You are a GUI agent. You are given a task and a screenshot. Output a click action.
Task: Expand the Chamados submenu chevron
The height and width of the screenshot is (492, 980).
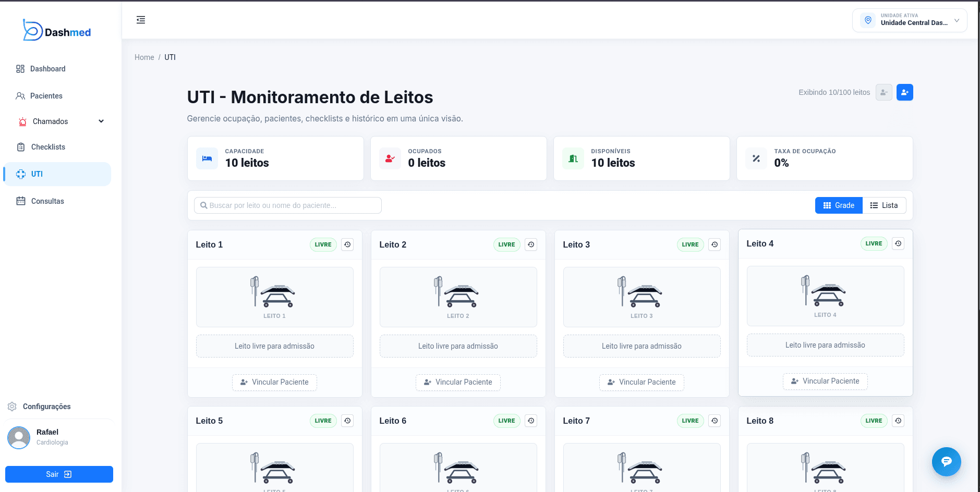[x=101, y=121]
